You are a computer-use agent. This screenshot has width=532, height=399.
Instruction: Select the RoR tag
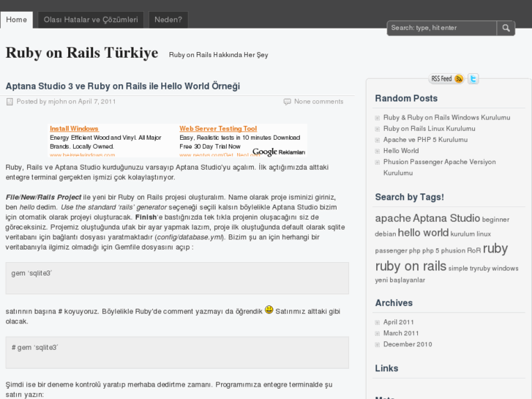click(474, 250)
